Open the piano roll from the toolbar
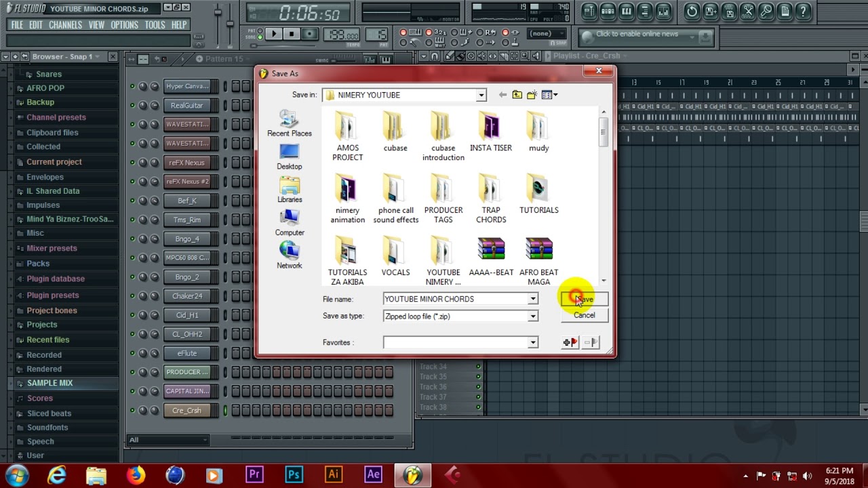This screenshot has height=488, width=868. [627, 11]
